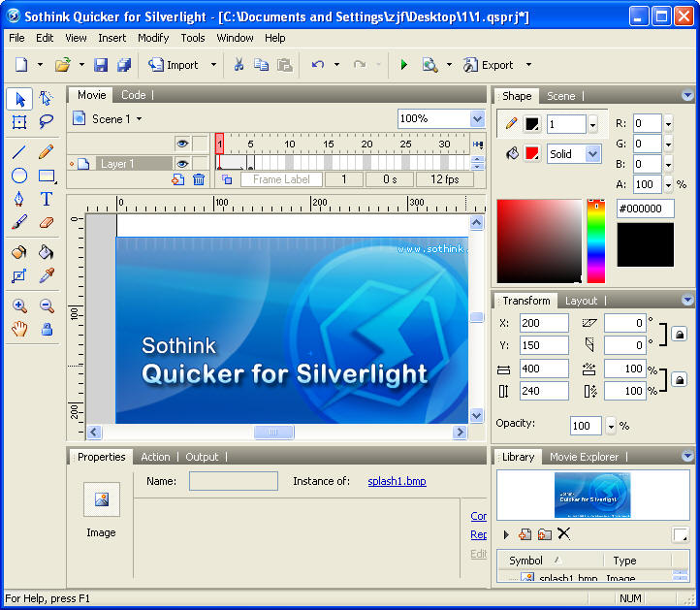Screen dimensions: 700x610
Task: Click the Preview magnifier toolbar icon
Action: tap(430, 65)
